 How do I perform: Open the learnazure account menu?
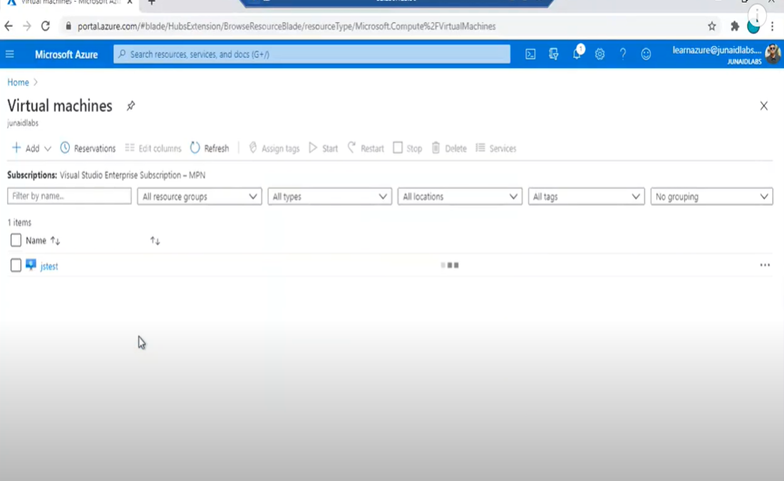point(717,54)
